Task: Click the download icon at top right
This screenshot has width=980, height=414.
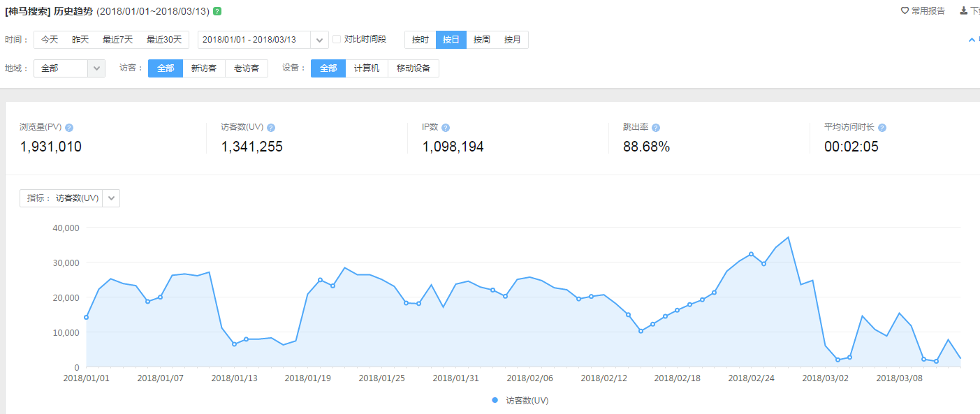Action: pos(963,10)
